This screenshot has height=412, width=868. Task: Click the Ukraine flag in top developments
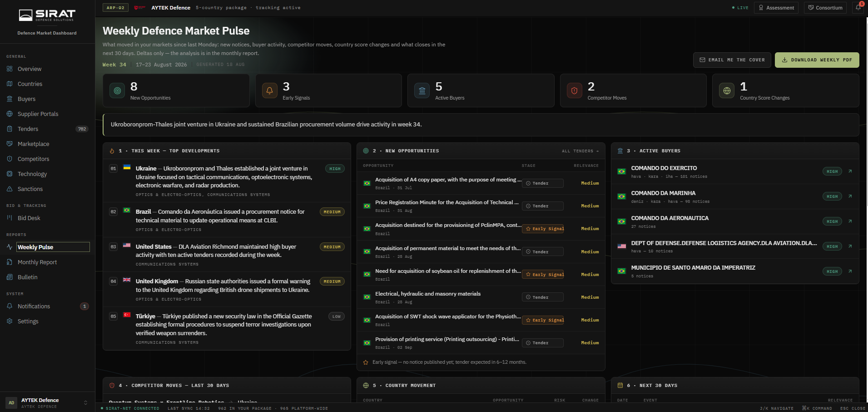click(127, 167)
